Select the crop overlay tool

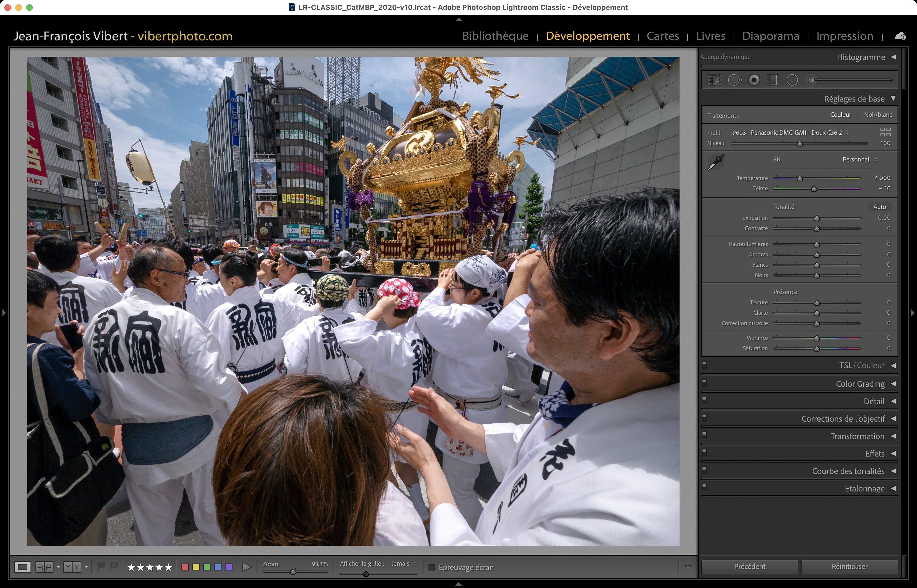(714, 80)
